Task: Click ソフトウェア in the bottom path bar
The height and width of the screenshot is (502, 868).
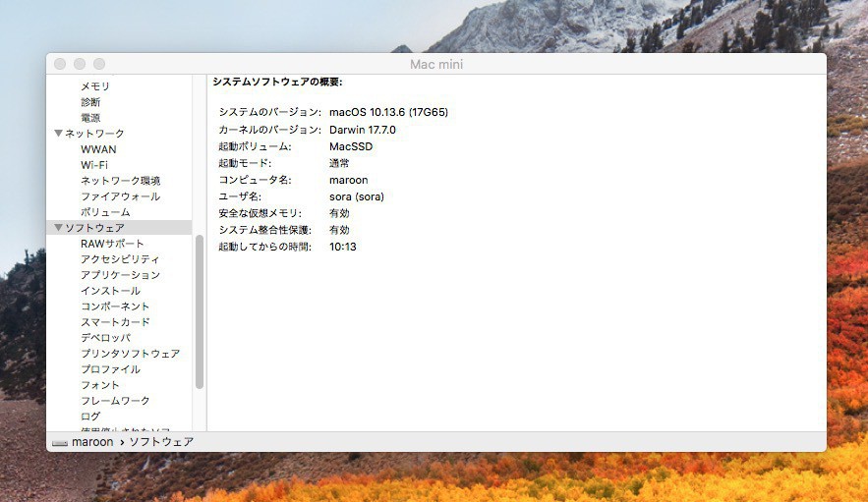Action: point(161,442)
